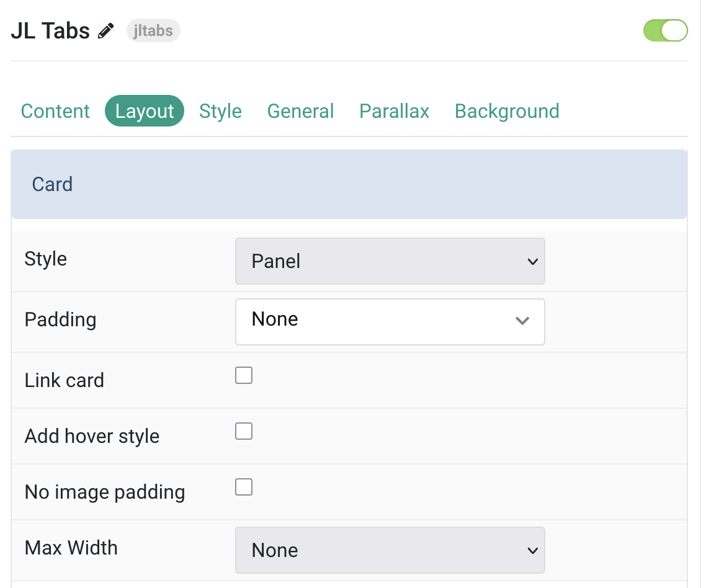701x588 pixels.
Task: Click the JL Tabs title text
Action: pyautogui.click(x=50, y=31)
